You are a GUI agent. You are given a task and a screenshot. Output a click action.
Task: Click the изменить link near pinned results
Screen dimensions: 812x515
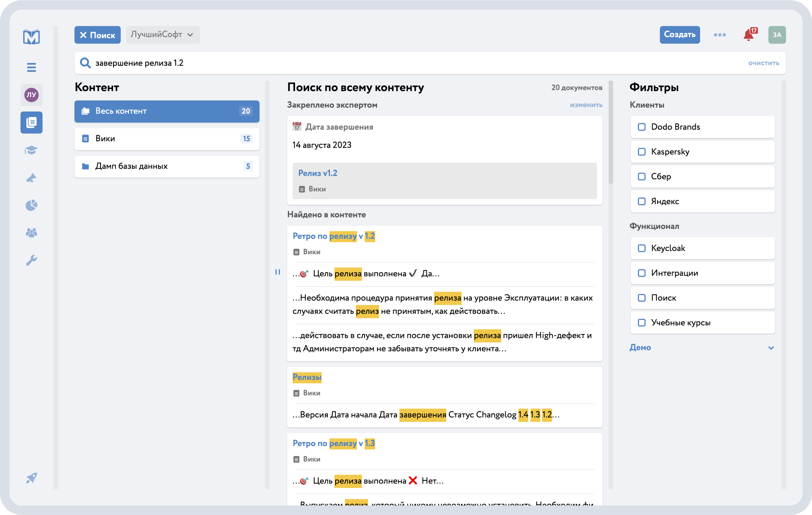[586, 105]
